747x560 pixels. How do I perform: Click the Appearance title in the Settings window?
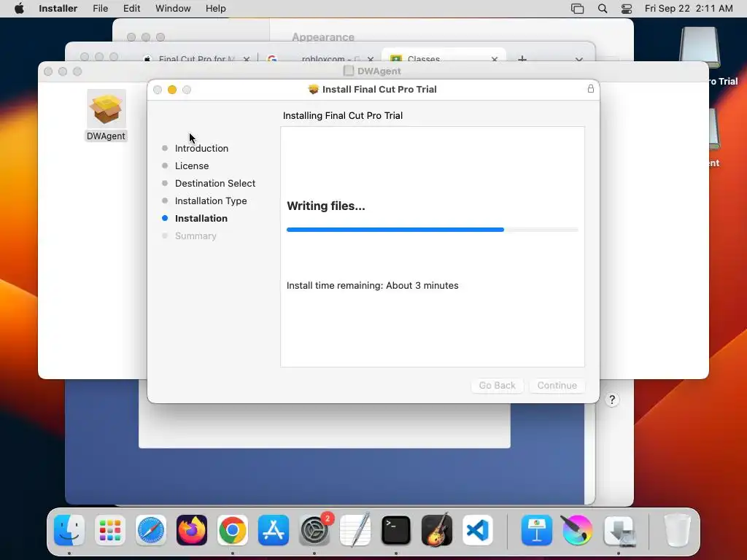323,37
